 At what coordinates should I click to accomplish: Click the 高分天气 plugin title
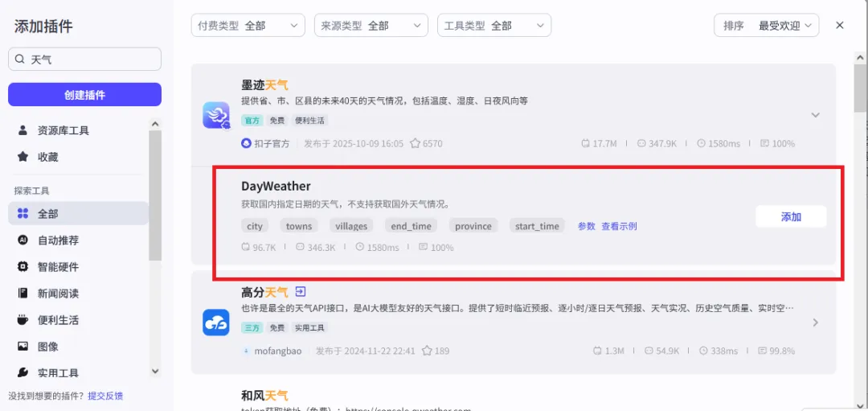click(x=264, y=292)
